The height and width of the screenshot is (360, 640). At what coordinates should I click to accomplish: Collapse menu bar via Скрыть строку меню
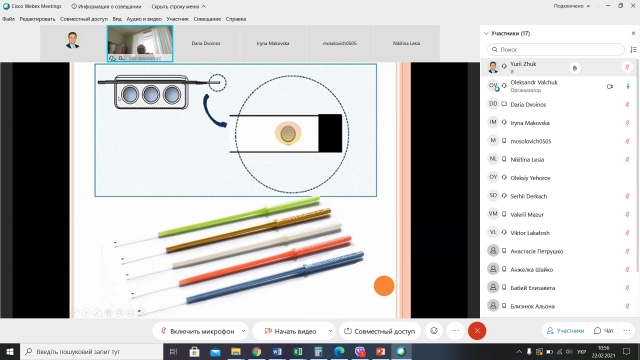[178, 7]
